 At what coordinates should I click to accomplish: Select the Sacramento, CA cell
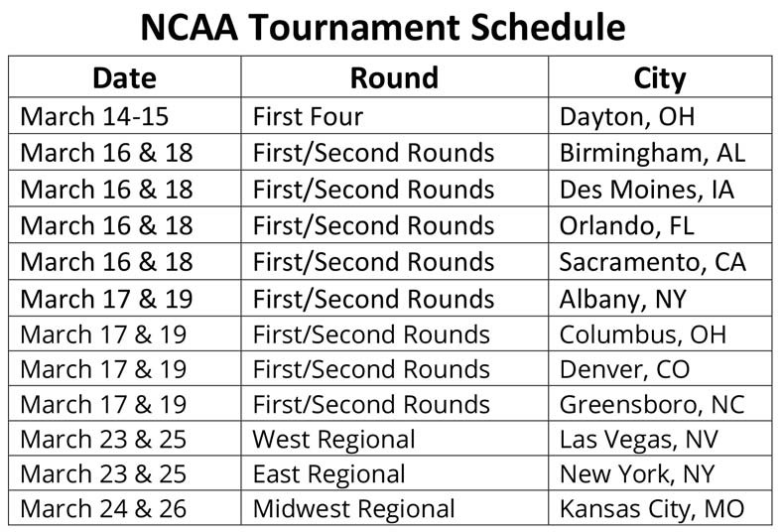[x=660, y=261]
